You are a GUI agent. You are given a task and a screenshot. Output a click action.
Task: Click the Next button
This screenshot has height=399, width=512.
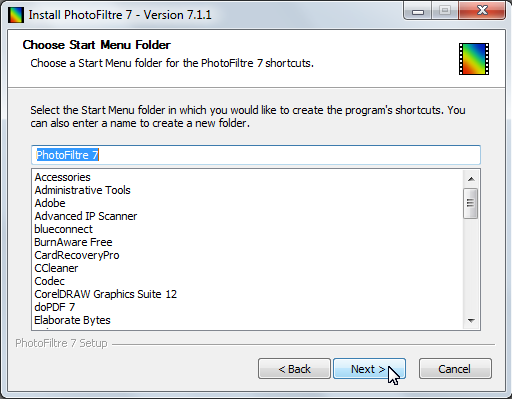[369, 369]
